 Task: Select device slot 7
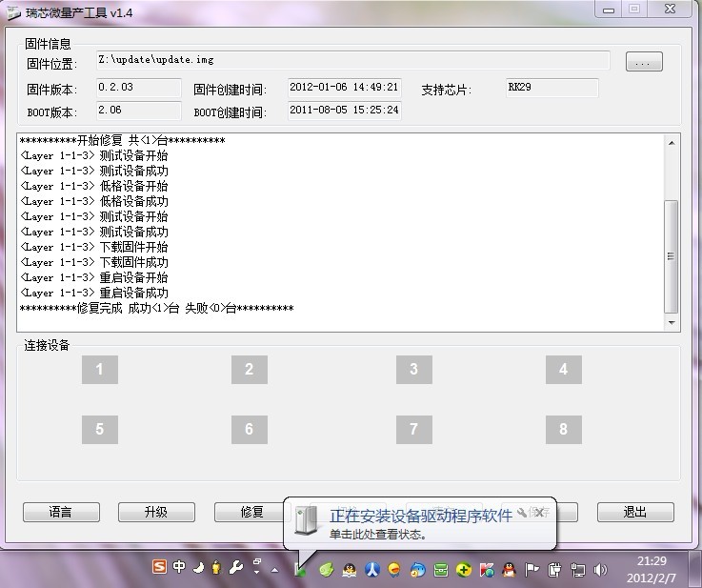tap(414, 430)
